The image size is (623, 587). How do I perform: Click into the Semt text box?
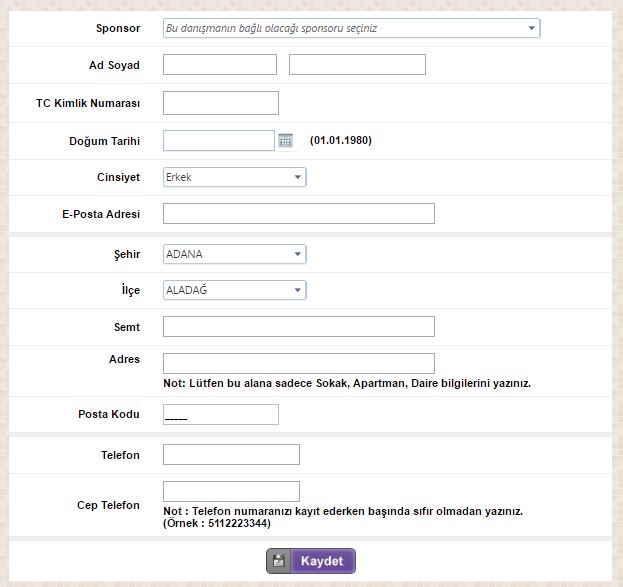(x=298, y=327)
